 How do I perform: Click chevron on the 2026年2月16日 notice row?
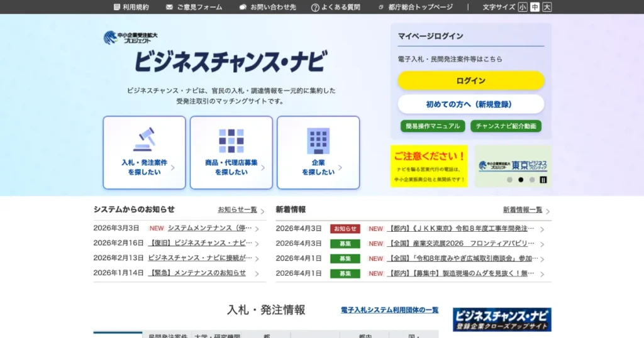257,244
